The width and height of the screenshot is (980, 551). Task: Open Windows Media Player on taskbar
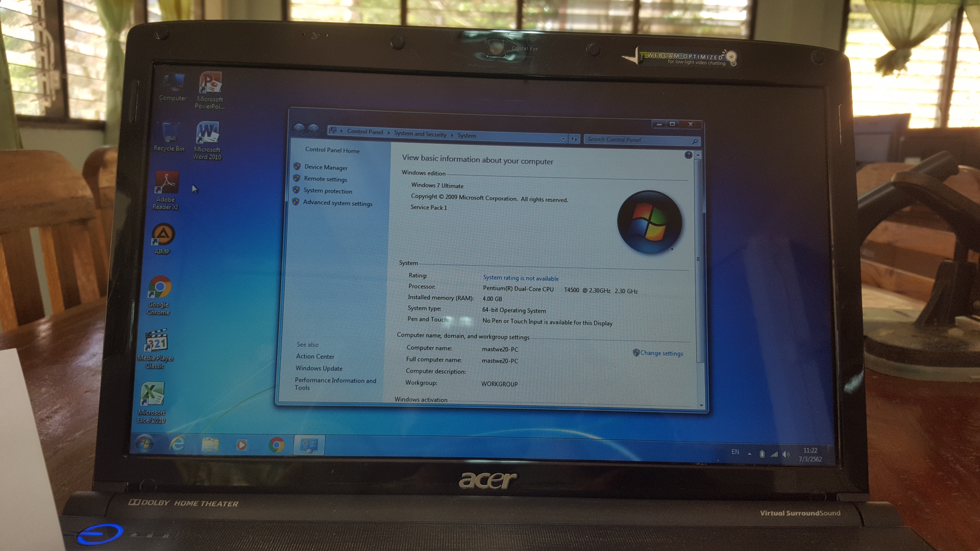point(242,444)
